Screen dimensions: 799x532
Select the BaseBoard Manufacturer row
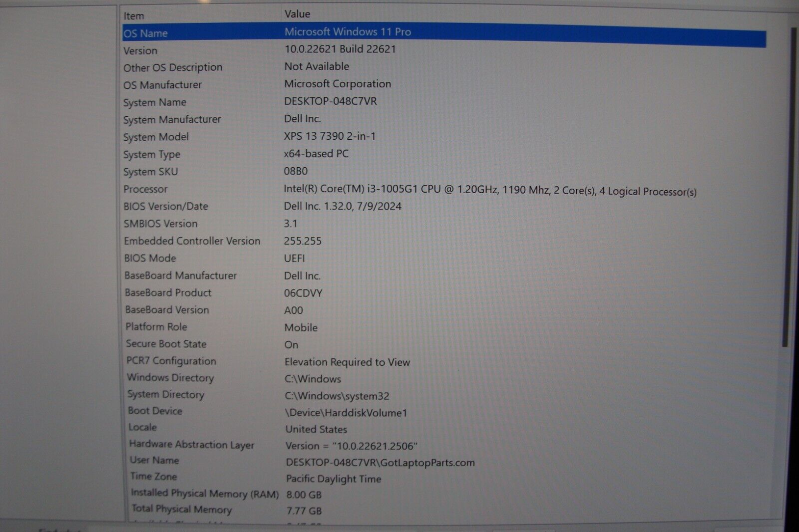(181, 275)
